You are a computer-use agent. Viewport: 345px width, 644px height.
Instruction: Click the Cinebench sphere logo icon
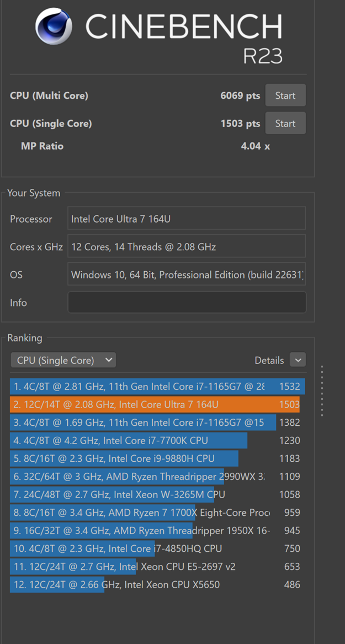54,26
